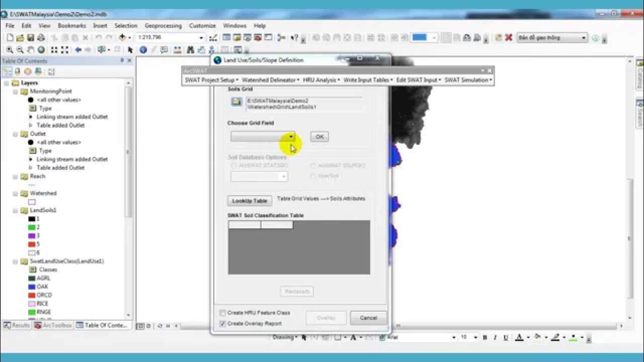
Task: Click the Find binoculars icon
Action: point(190,50)
